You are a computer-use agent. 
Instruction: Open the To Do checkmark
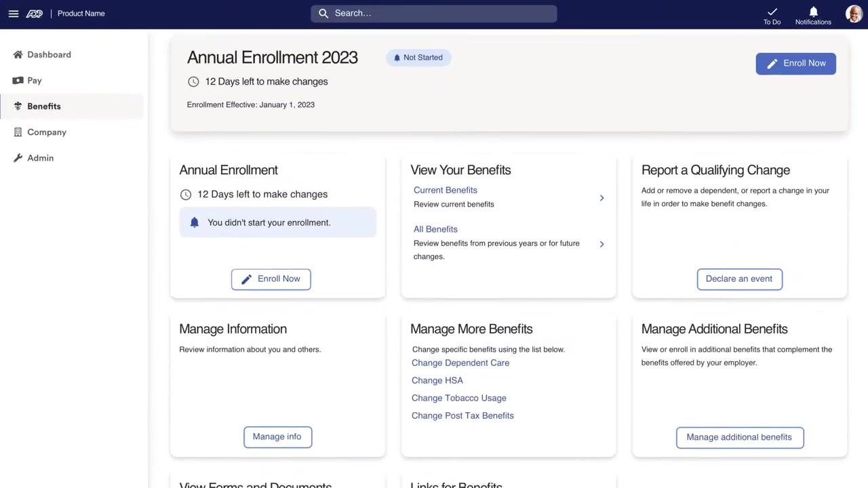click(x=772, y=12)
